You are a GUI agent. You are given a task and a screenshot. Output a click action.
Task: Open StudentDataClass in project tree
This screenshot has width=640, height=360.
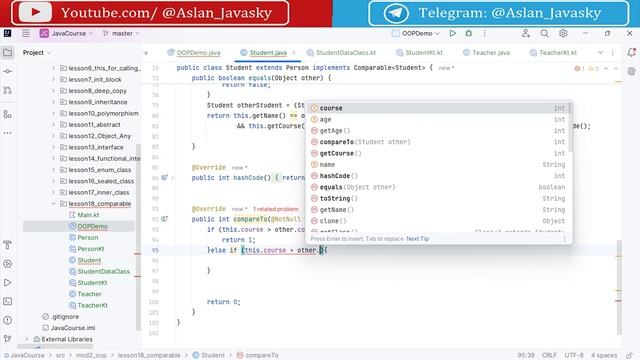point(99,271)
